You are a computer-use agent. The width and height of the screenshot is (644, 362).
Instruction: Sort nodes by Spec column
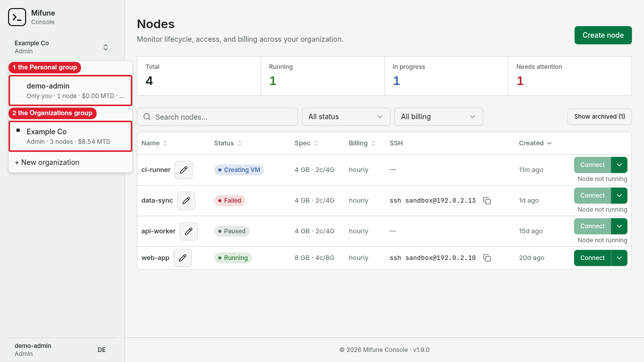point(306,143)
